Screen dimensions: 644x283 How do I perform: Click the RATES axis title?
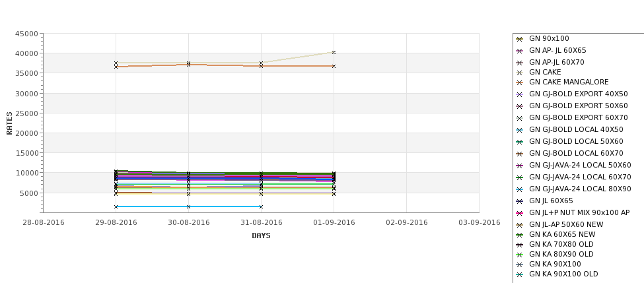coord(9,123)
